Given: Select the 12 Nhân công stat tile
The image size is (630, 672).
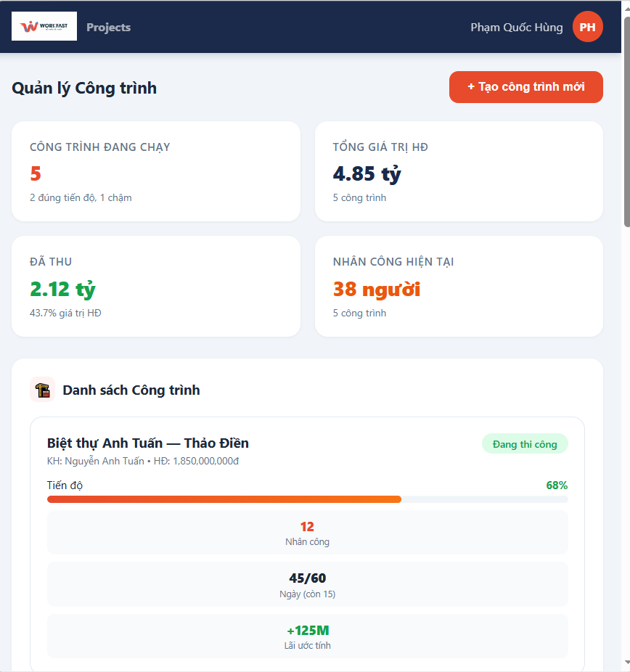Looking at the screenshot, I should click(307, 533).
